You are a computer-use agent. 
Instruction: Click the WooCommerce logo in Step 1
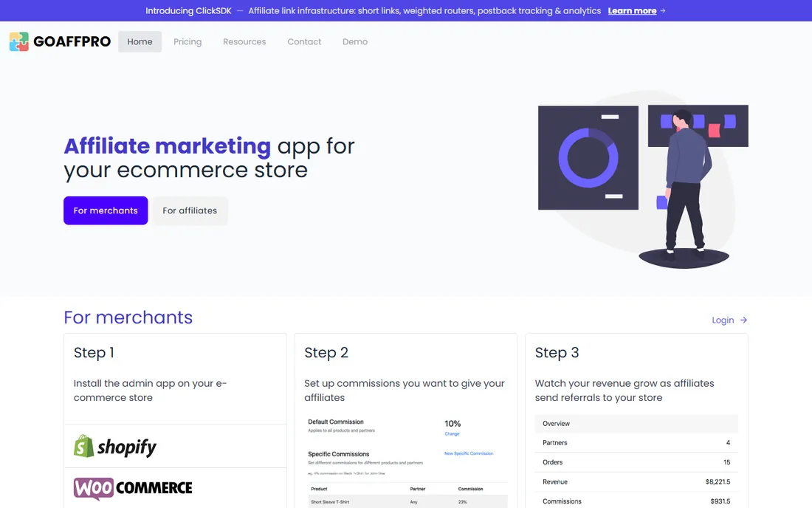(133, 488)
